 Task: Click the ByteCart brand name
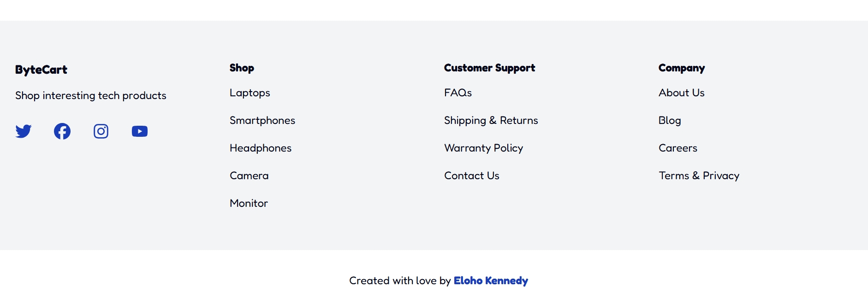pyautogui.click(x=41, y=70)
